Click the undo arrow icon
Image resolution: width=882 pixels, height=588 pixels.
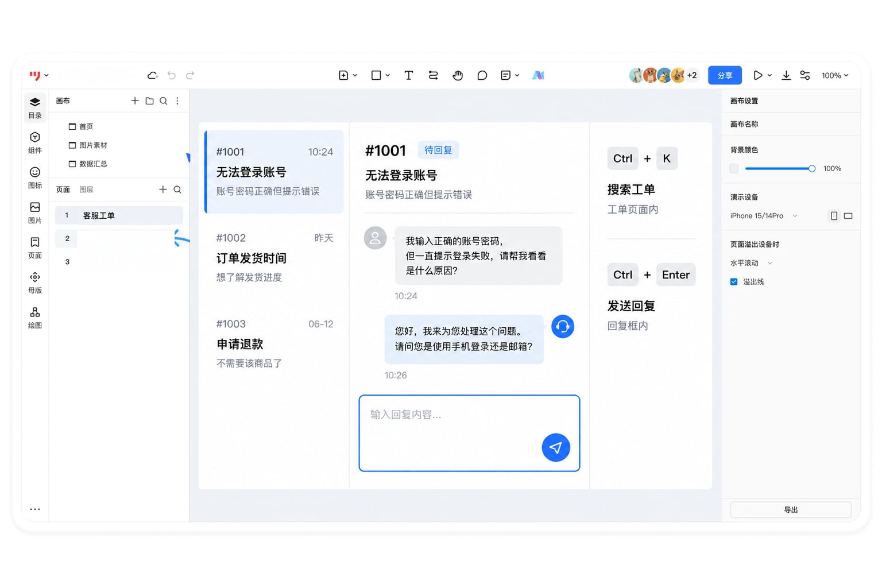click(x=171, y=75)
